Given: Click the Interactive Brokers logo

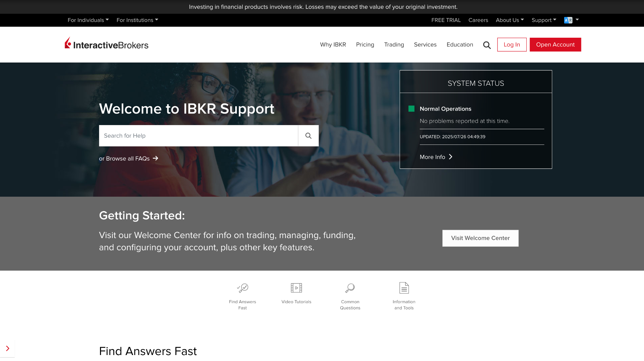Looking at the screenshot, I should [x=106, y=44].
